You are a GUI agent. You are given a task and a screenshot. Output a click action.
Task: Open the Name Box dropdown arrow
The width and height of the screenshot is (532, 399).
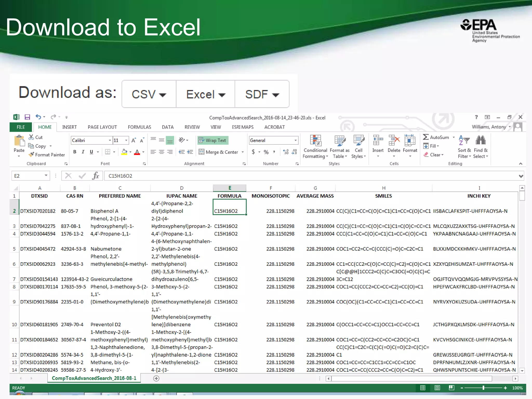[46, 176]
